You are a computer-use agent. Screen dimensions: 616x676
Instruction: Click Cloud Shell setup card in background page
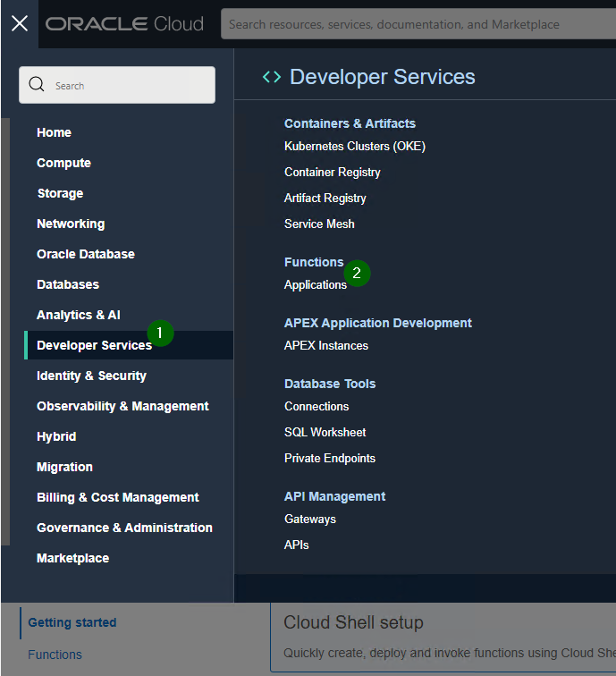[x=443, y=638]
